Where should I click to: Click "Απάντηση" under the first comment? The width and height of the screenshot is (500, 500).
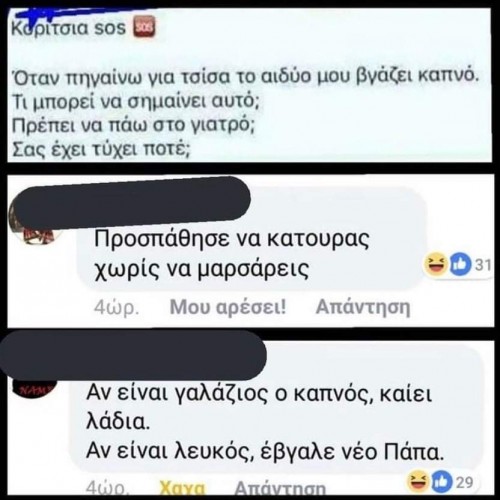click(363, 307)
